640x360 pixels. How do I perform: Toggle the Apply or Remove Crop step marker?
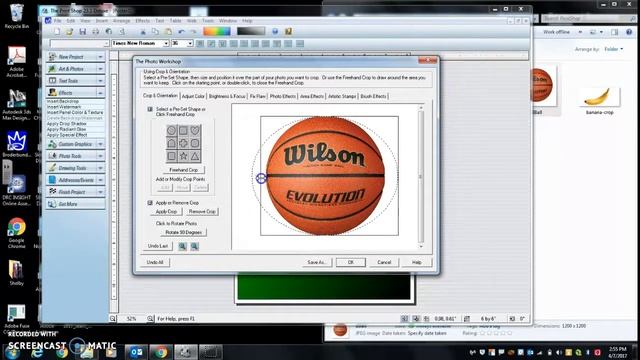point(150,202)
